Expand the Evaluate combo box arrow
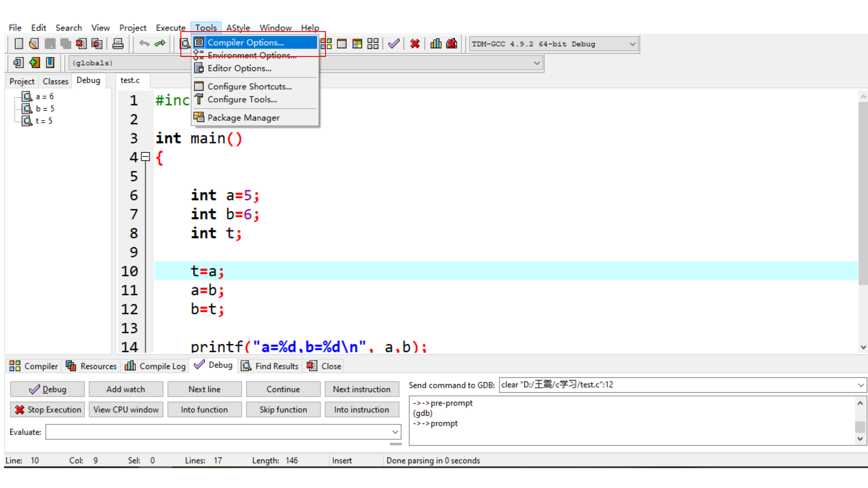This screenshot has height=488, width=868. click(x=395, y=432)
